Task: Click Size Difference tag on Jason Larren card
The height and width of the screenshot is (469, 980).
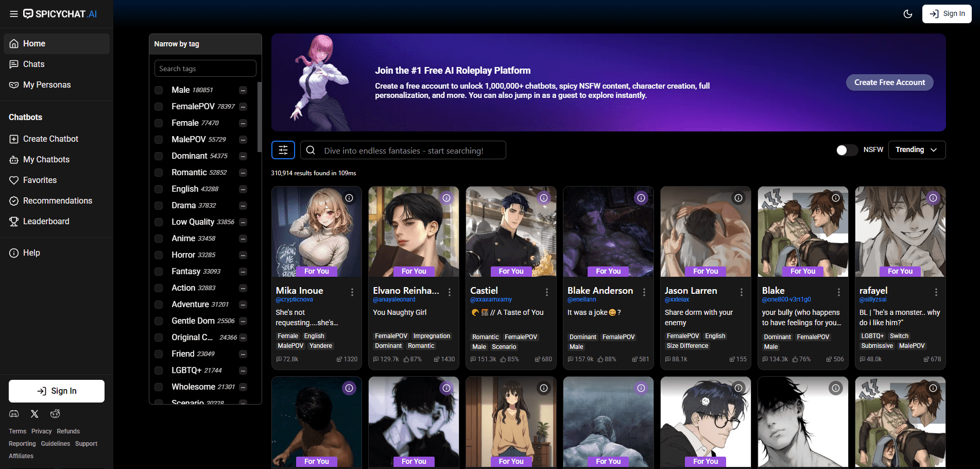Action: (x=687, y=346)
